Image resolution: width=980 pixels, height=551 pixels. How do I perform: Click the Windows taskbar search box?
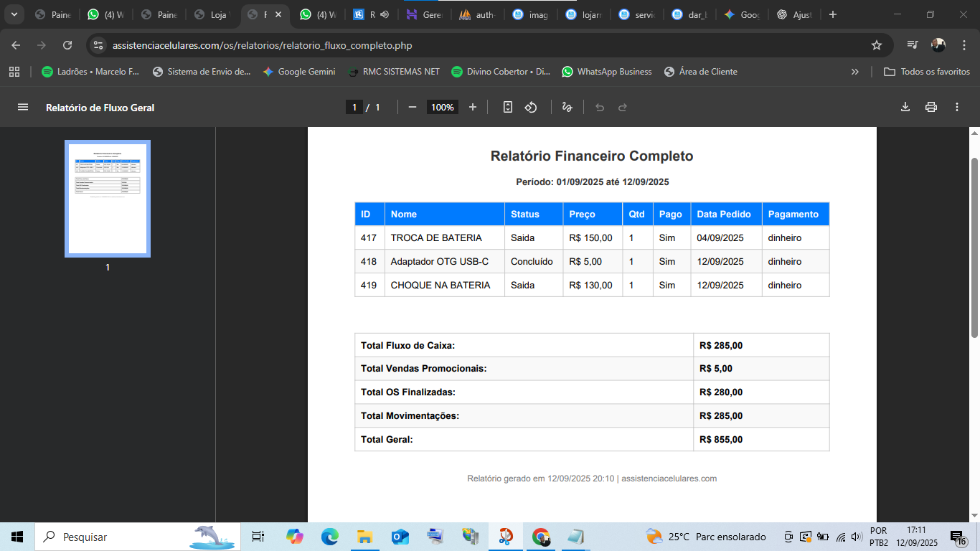click(108, 537)
